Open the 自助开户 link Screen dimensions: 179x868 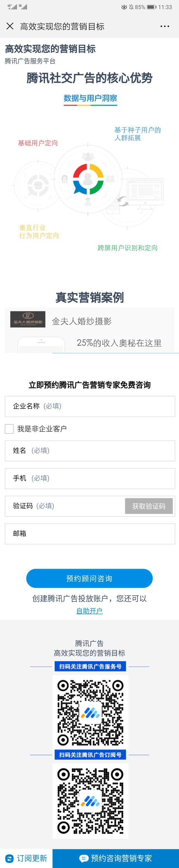tap(89, 611)
